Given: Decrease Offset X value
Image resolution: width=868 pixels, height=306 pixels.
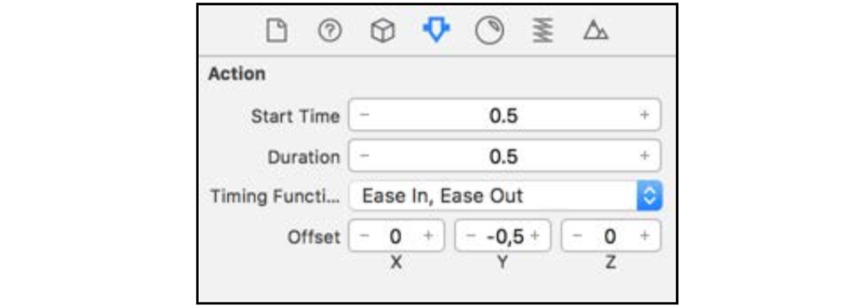Looking at the screenshot, I should (x=363, y=235).
